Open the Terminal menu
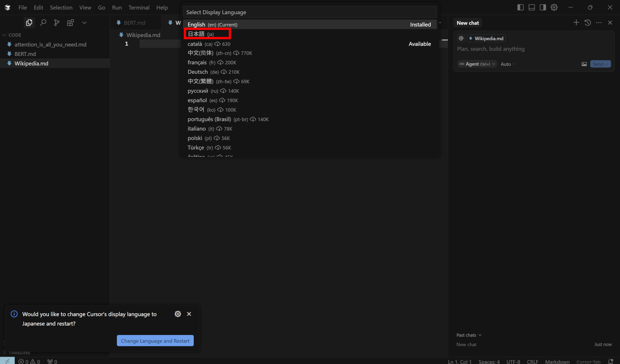This screenshot has height=364, width=620. click(139, 8)
